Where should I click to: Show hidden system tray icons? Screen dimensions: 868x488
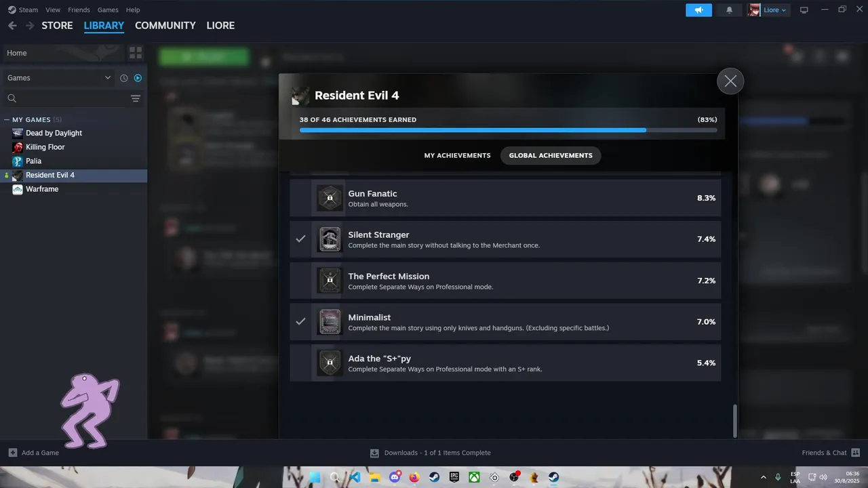pyautogui.click(x=764, y=477)
